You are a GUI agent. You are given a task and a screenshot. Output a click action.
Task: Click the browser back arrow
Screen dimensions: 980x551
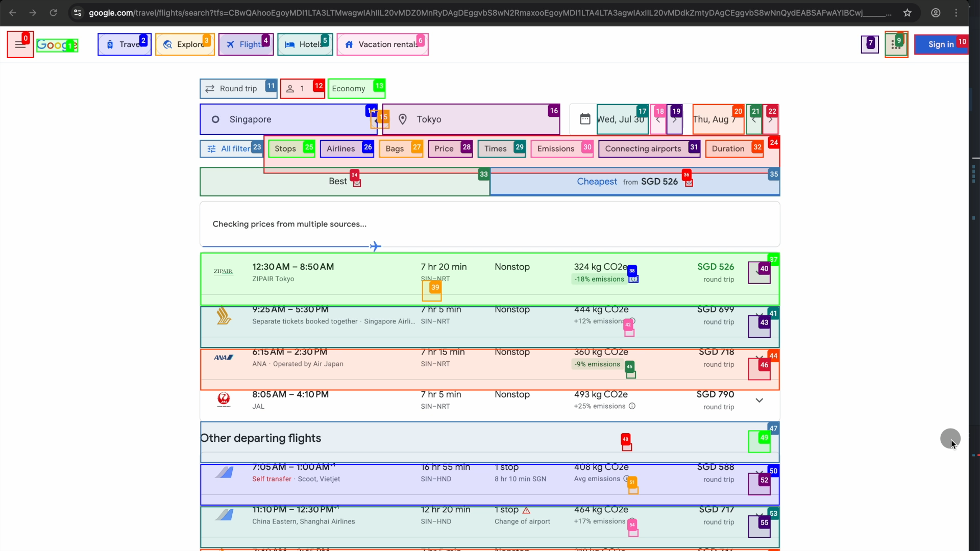click(13, 13)
